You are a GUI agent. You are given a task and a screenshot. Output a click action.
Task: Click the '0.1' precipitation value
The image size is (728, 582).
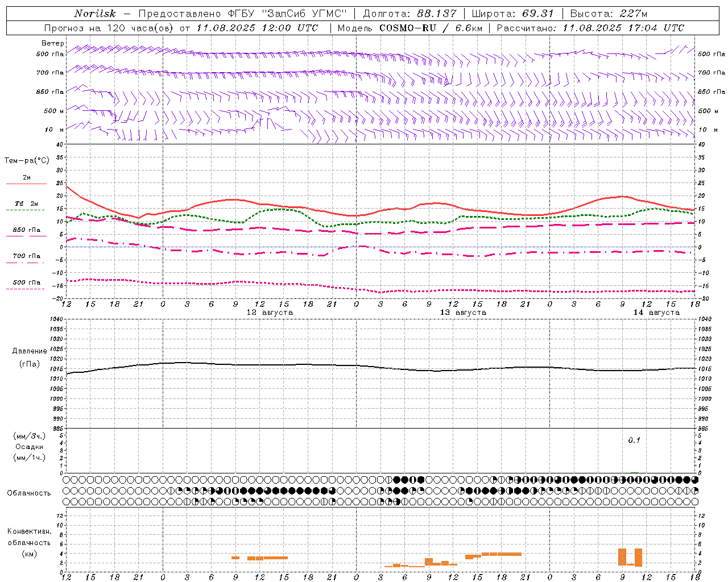pos(634,440)
